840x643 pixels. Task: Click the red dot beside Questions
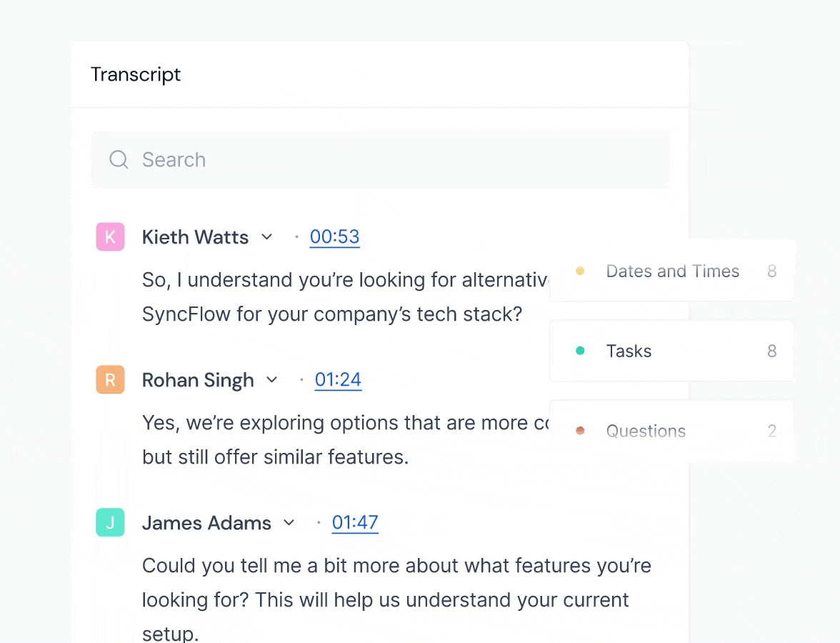[581, 431]
